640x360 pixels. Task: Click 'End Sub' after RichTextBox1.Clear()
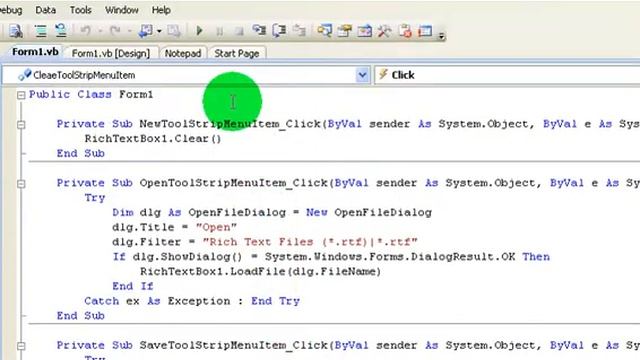(x=80, y=153)
